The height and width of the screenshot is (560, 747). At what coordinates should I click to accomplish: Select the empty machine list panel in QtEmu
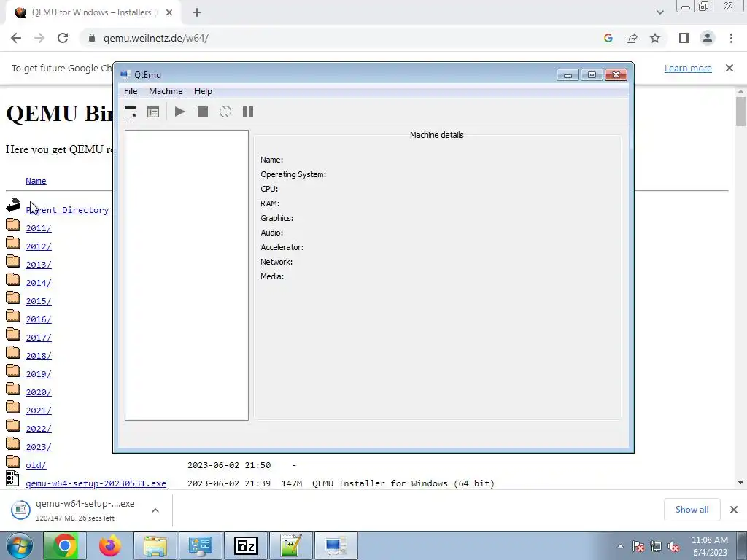click(186, 275)
